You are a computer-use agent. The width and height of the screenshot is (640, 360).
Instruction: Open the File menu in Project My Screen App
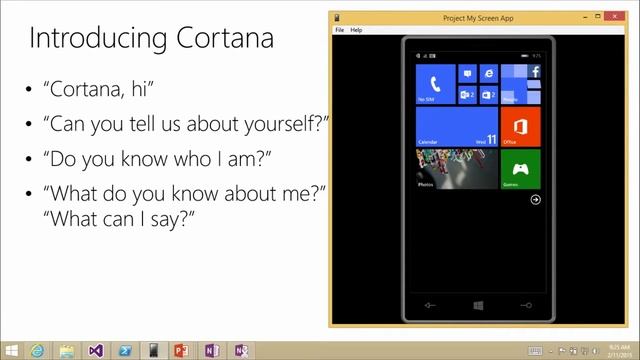tap(340, 30)
